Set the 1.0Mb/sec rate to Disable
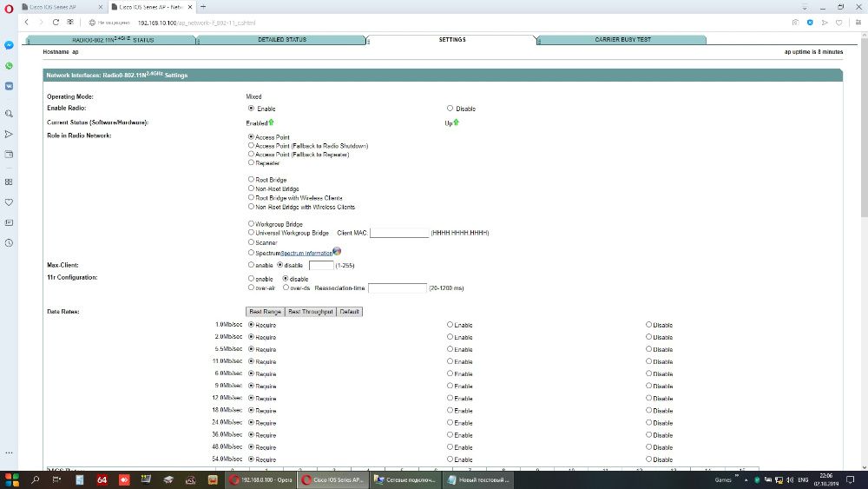 click(648, 325)
